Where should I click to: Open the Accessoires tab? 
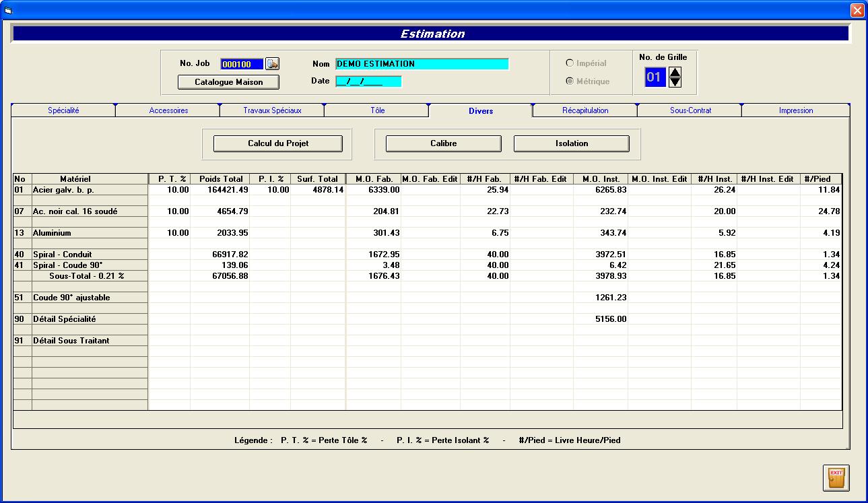pos(168,110)
